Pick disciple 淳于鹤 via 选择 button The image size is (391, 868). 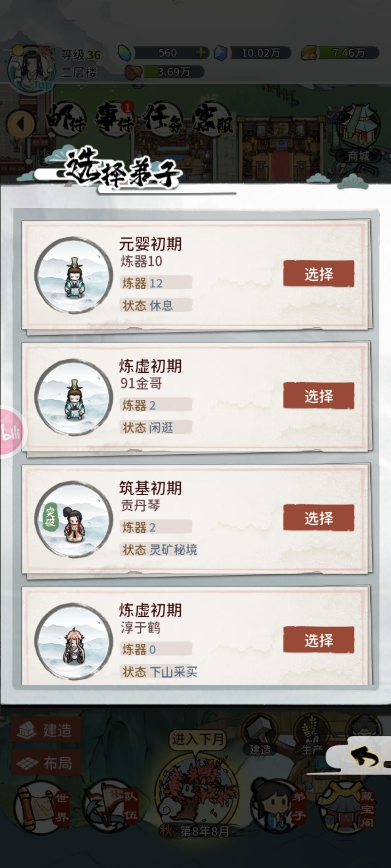click(x=319, y=640)
